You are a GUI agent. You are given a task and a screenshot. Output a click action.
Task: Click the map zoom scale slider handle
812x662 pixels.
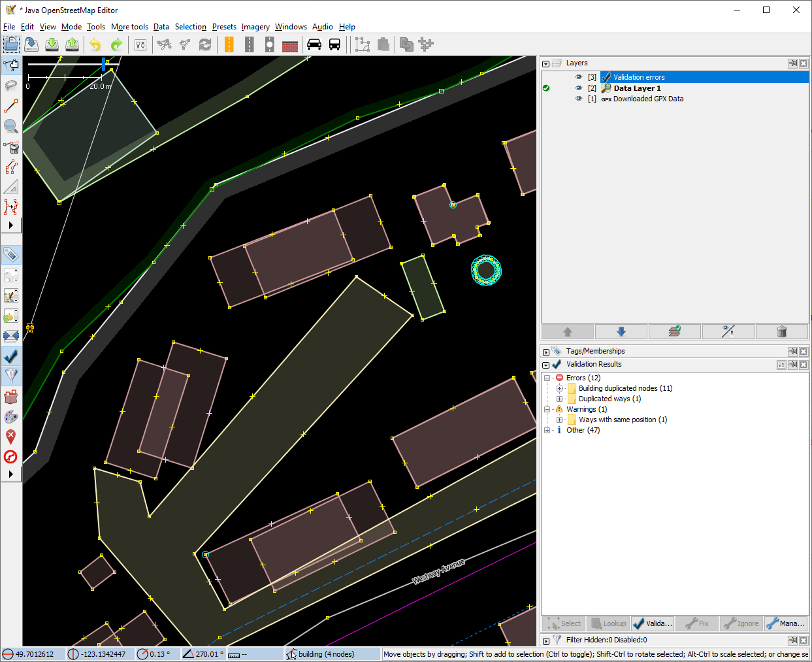pyautogui.click(x=103, y=64)
